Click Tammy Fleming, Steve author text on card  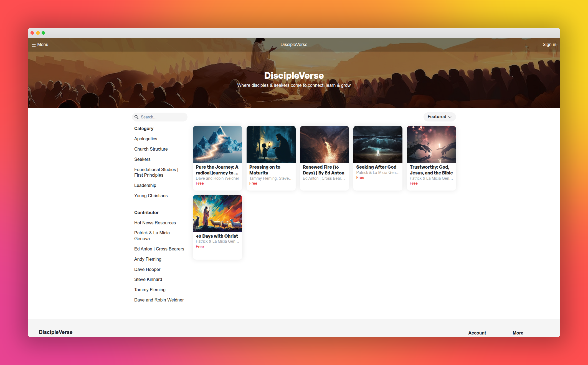(271, 178)
